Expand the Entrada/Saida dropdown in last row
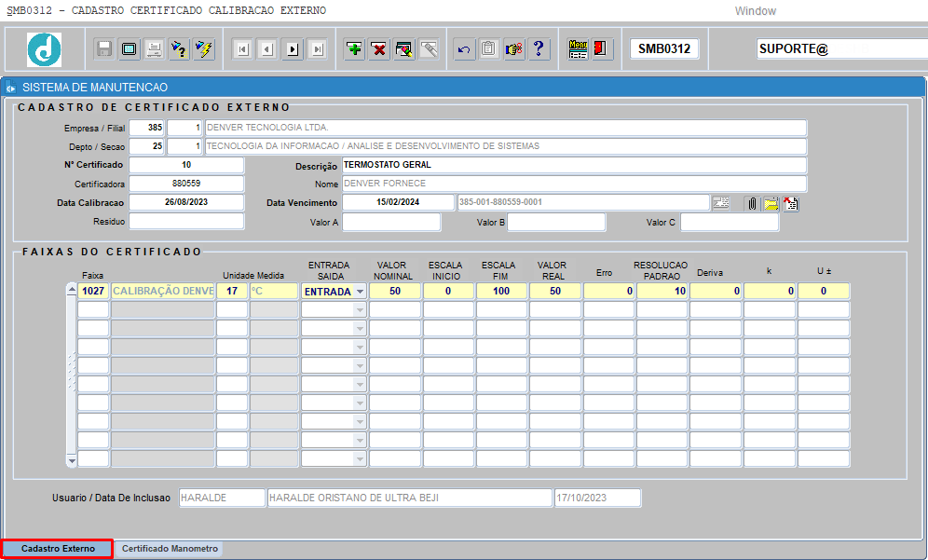 [360, 458]
